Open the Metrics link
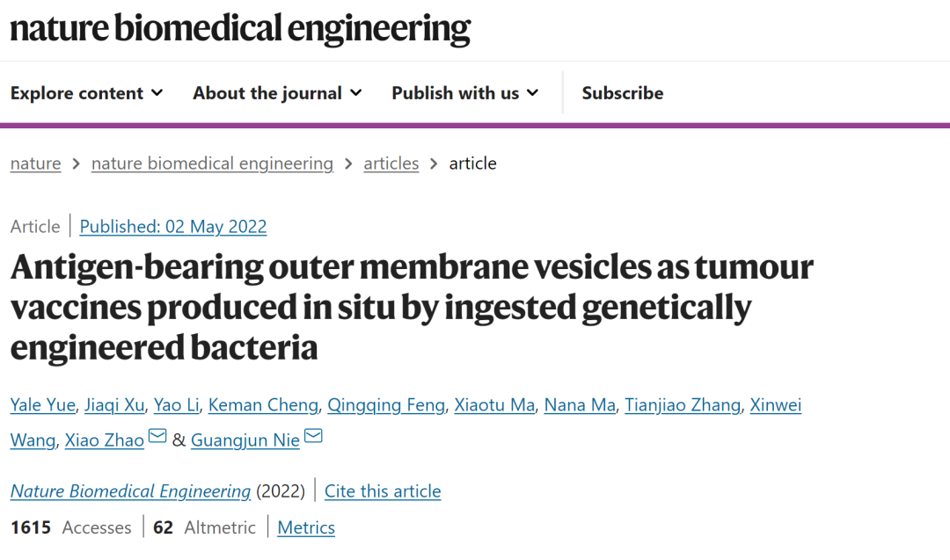Viewport: 950px width, 560px height. click(x=306, y=528)
